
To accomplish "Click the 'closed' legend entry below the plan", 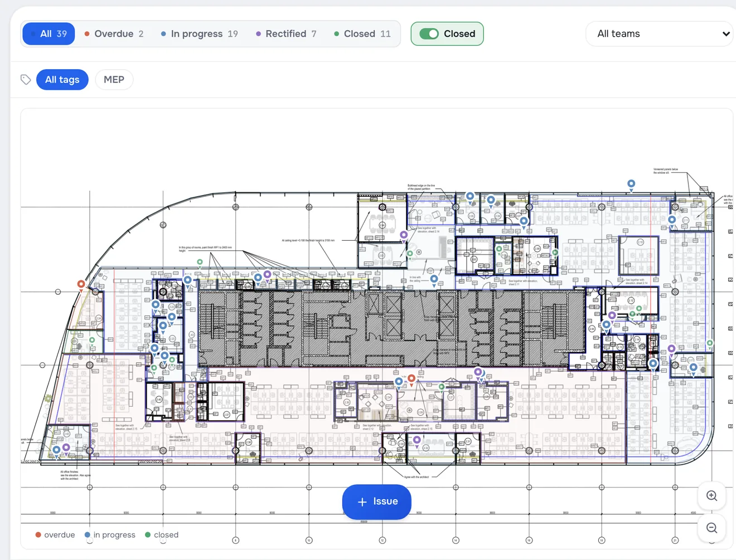I will (162, 535).
